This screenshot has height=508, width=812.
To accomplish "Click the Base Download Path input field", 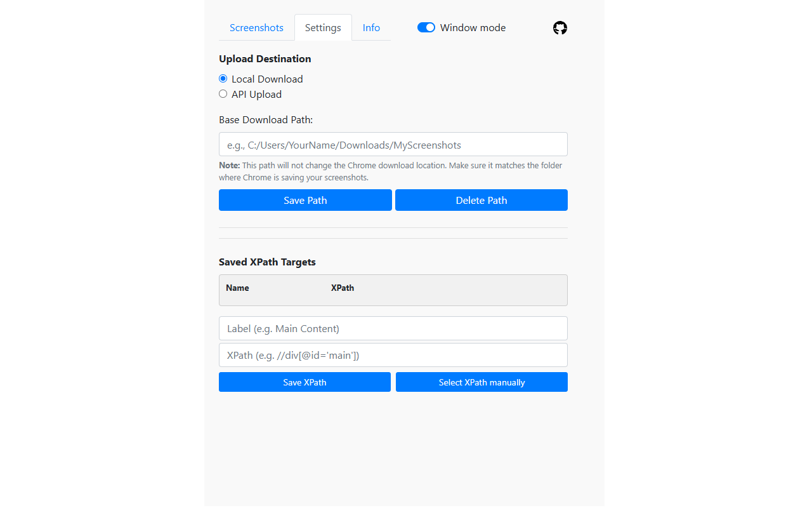I will (393, 144).
